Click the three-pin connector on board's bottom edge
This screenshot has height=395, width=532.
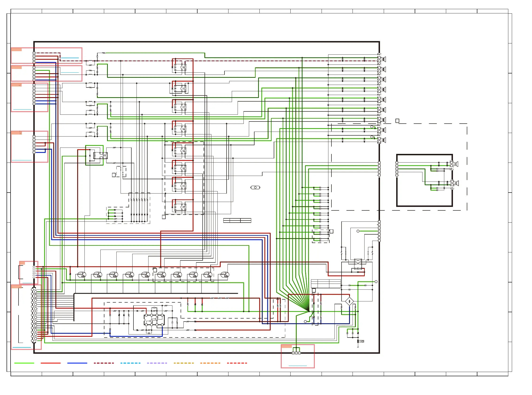(296, 353)
